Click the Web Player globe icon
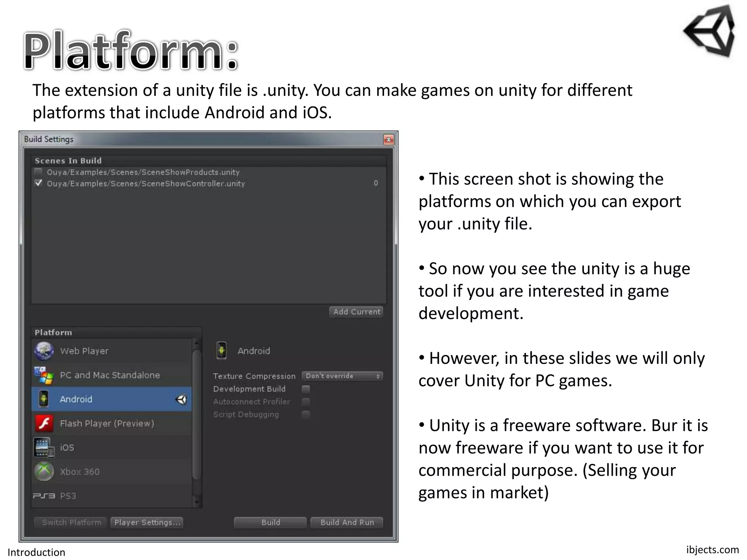 [x=44, y=351]
